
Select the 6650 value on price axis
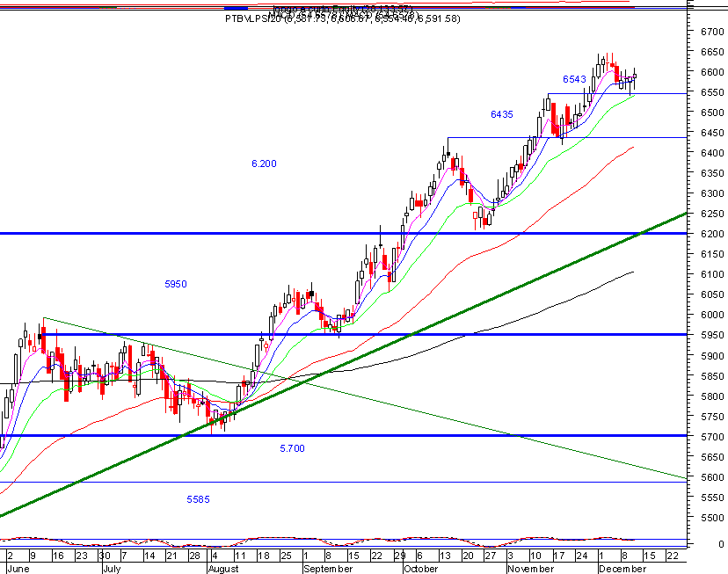point(712,52)
